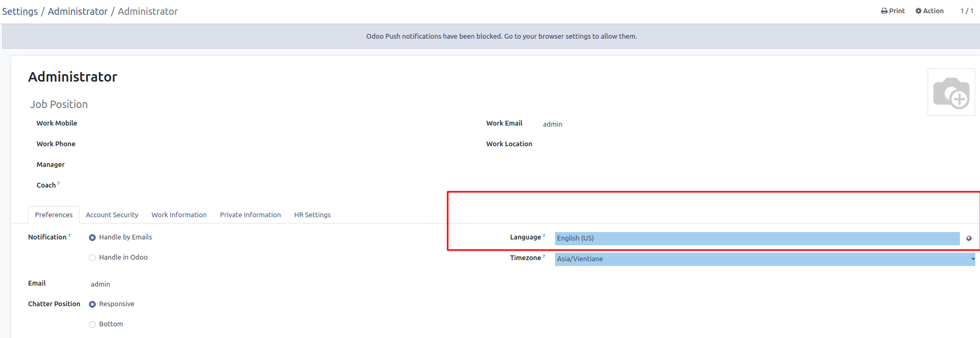Click the help mark next to Coach
Image resolution: width=980 pixels, height=338 pixels.
tap(59, 183)
